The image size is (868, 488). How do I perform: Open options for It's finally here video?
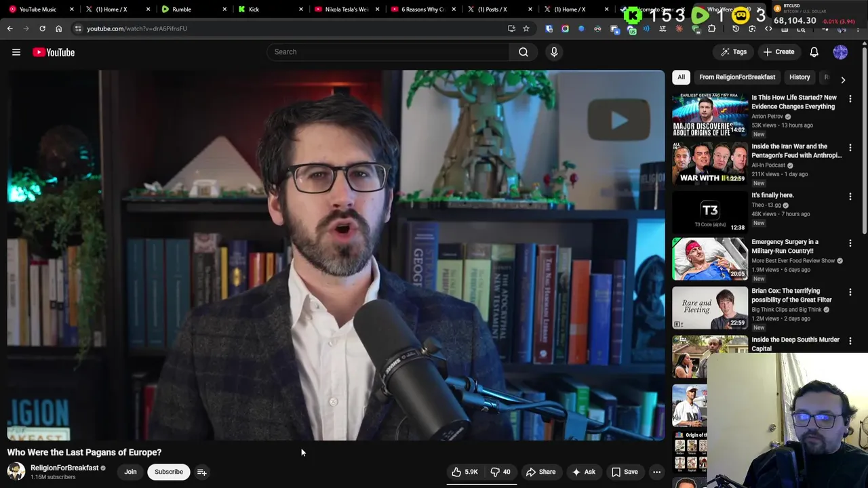pyautogui.click(x=850, y=197)
